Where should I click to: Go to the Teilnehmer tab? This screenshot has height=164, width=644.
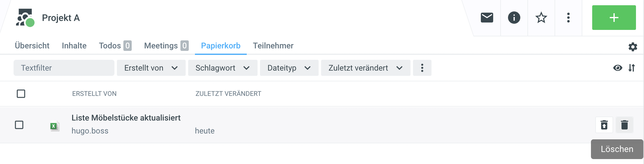click(273, 46)
